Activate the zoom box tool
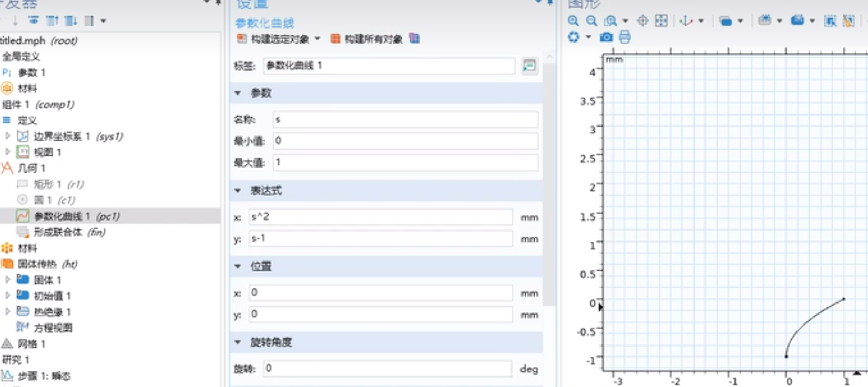The image size is (868, 387). (610, 20)
